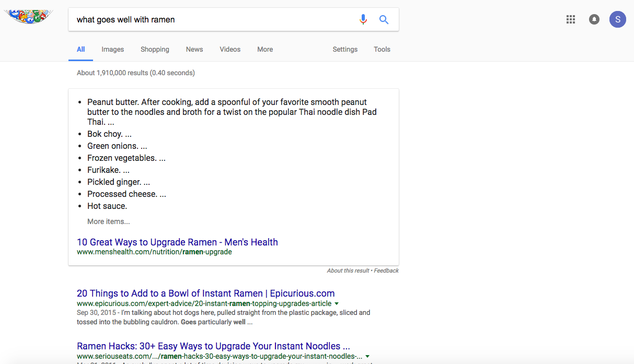Expand Epicurious result options arrow
Screen dimensions: 634x364
coord(337,303)
